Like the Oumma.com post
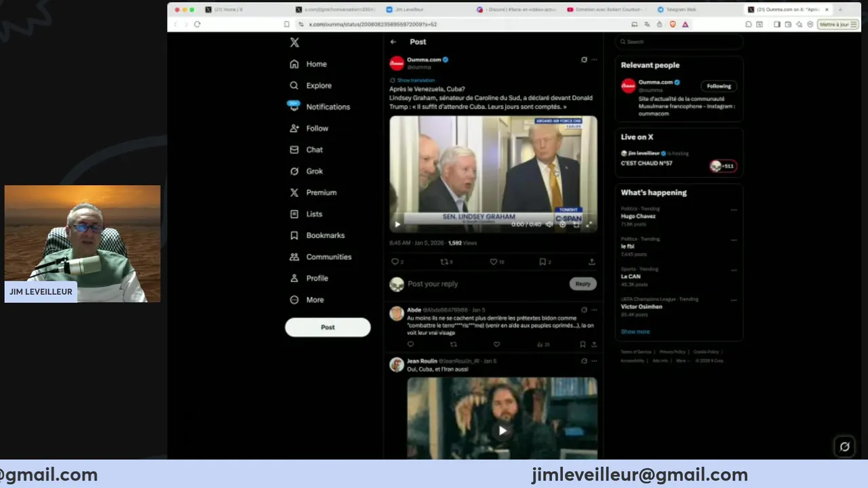 (x=494, y=262)
